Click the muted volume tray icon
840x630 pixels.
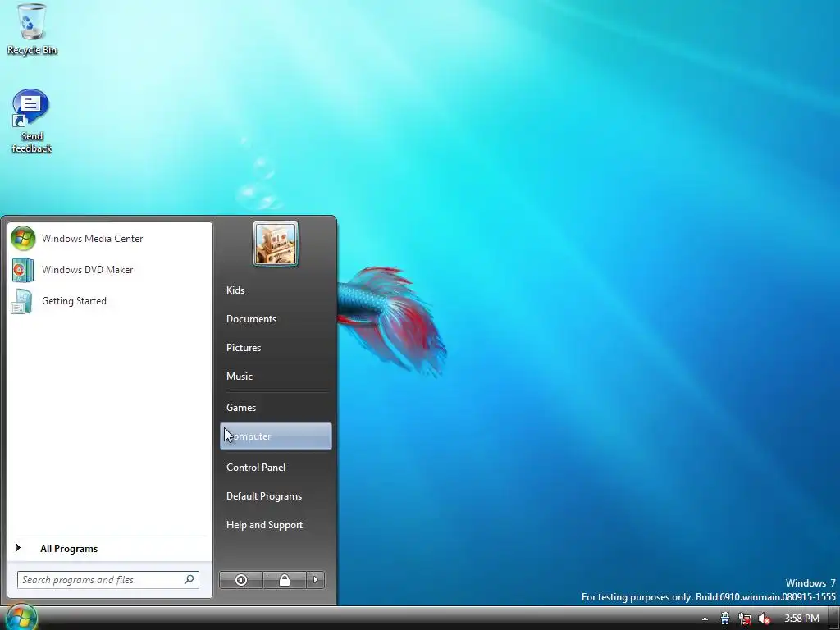tap(765, 619)
